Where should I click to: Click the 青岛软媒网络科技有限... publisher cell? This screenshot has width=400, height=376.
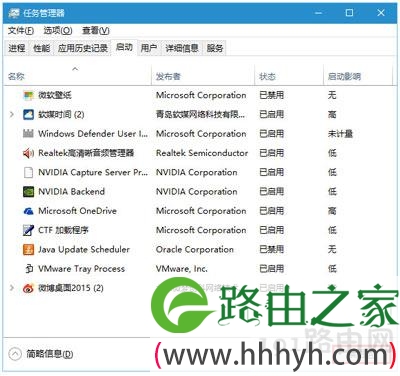pyautogui.click(x=200, y=115)
